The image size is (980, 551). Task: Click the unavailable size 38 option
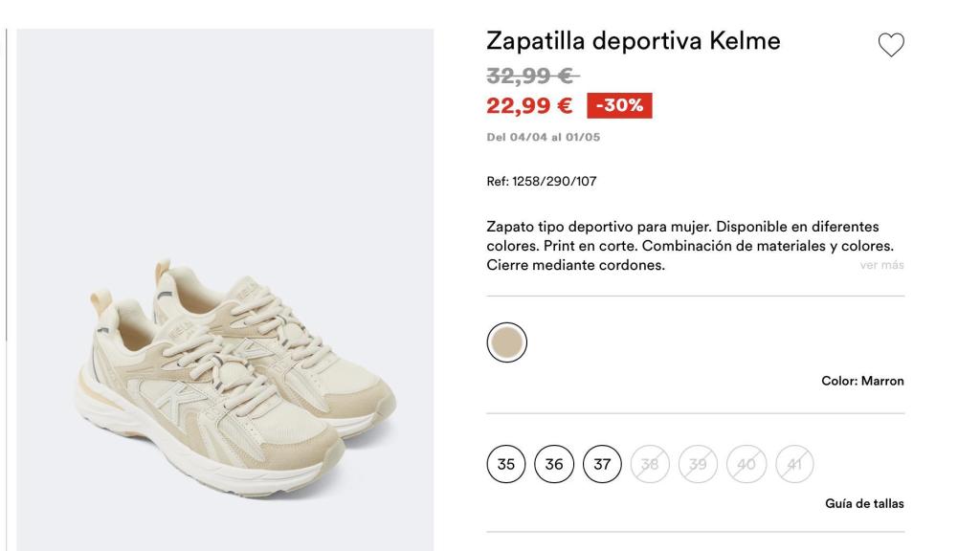[652, 464]
